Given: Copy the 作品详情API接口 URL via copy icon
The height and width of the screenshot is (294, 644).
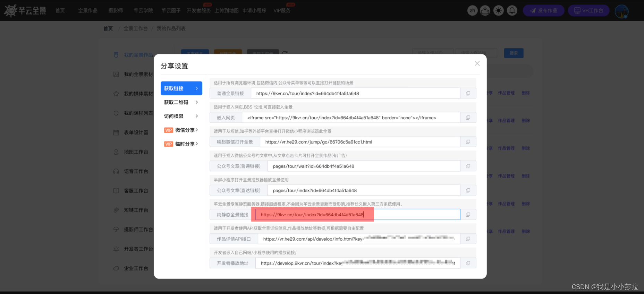Looking at the screenshot, I should pyautogui.click(x=468, y=239).
